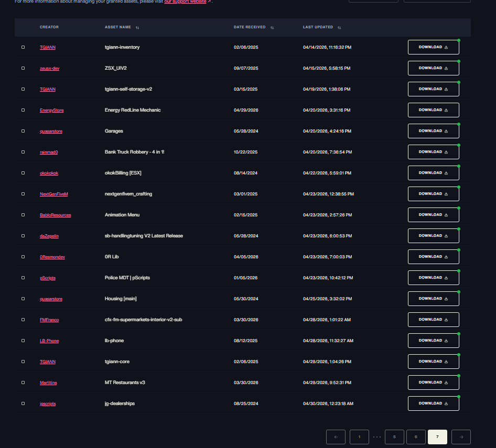Open our support website link

tap(186, 2)
